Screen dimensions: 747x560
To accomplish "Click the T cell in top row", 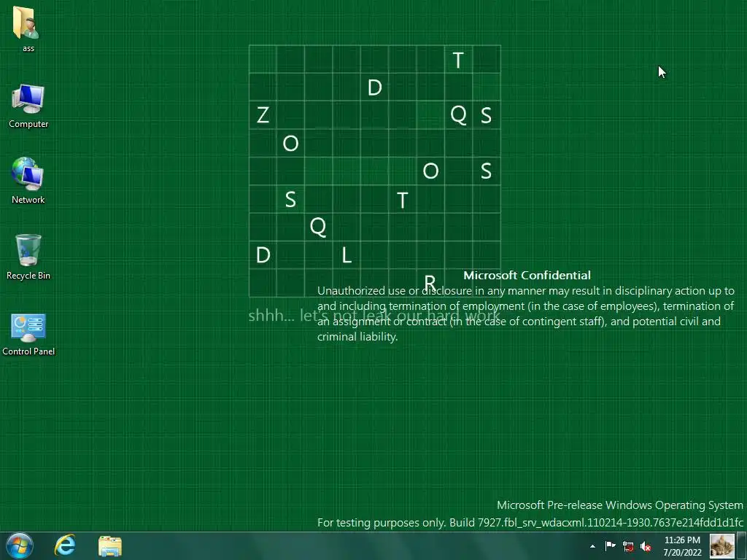I will (x=458, y=60).
